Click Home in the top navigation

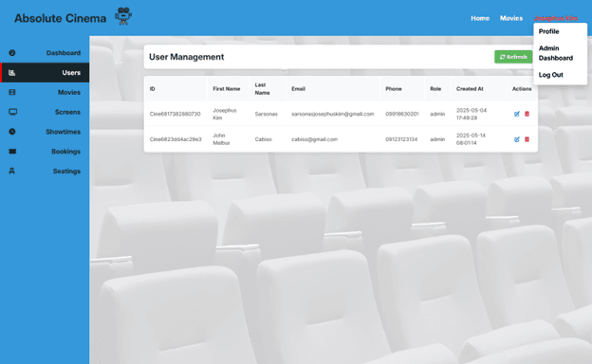tap(480, 18)
